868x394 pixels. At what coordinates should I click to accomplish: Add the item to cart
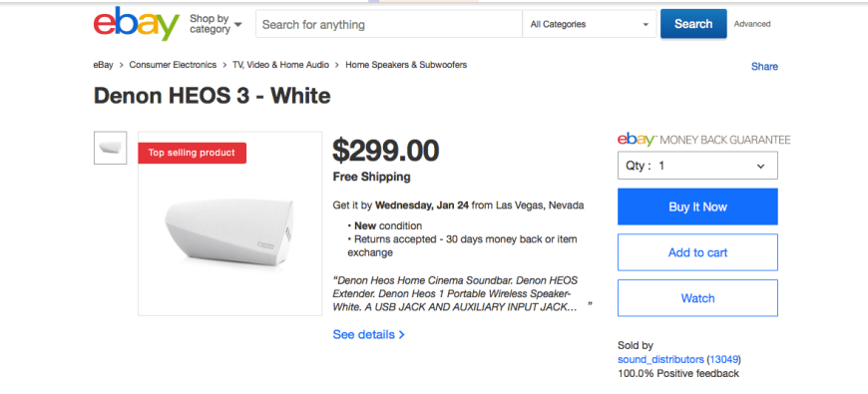(x=697, y=252)
